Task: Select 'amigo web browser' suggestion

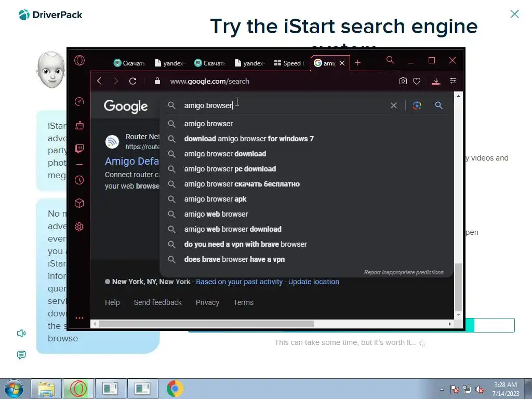Action: click(307, 214)
